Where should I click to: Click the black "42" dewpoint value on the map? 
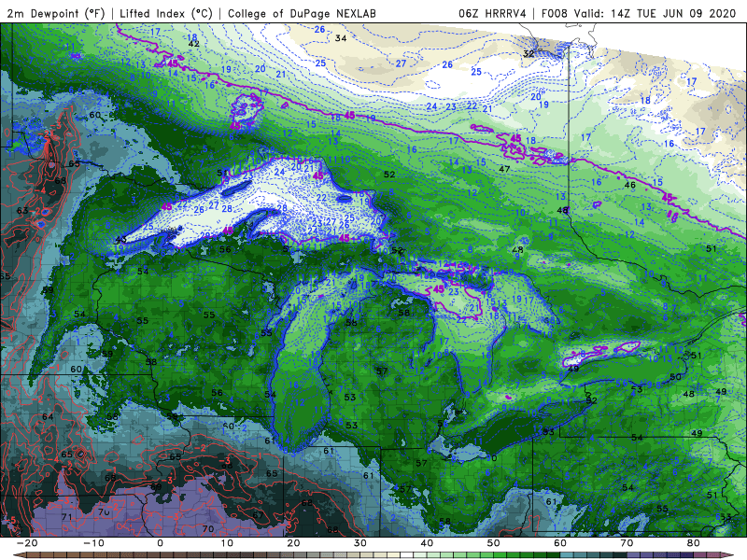pos(194,44)
